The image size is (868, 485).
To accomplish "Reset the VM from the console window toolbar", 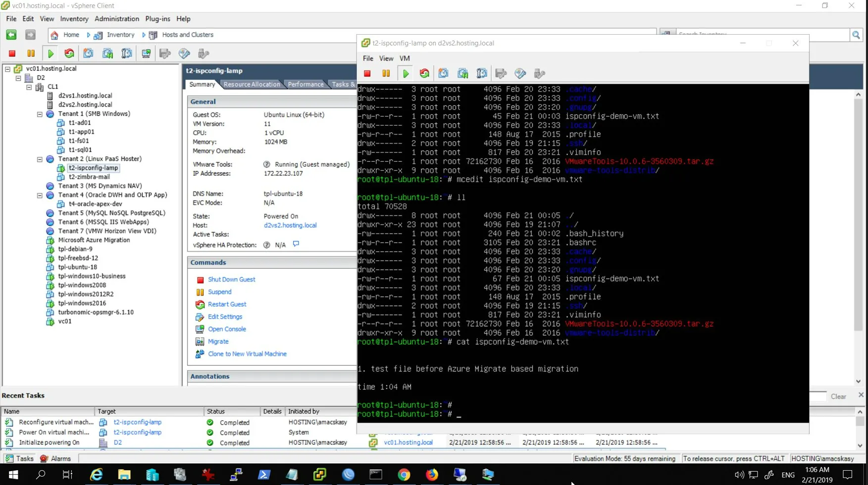I will click(424, 73).
